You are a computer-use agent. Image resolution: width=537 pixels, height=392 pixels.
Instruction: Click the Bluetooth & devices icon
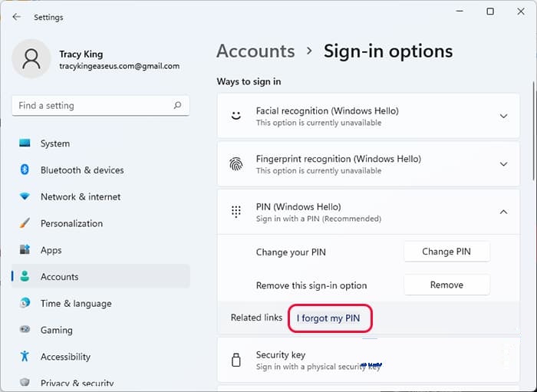[25, 170]
